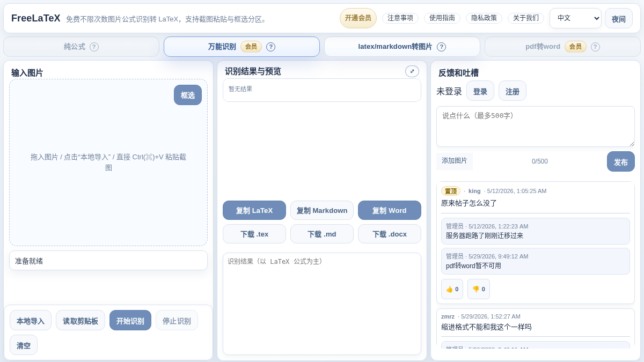Click the post text 原来帖子怎么没了
Image resolution: width=644 pixels, height=362 pixels.
coord(469,203)
